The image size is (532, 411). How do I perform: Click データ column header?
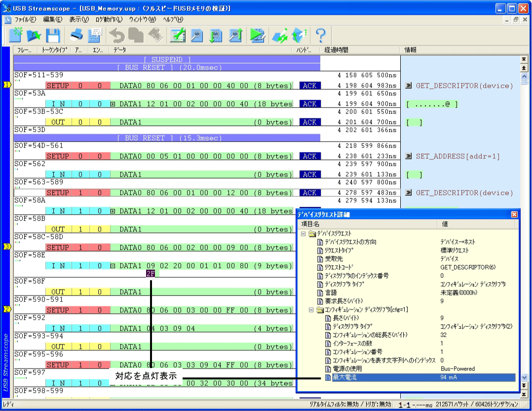(x=201, y=50)
